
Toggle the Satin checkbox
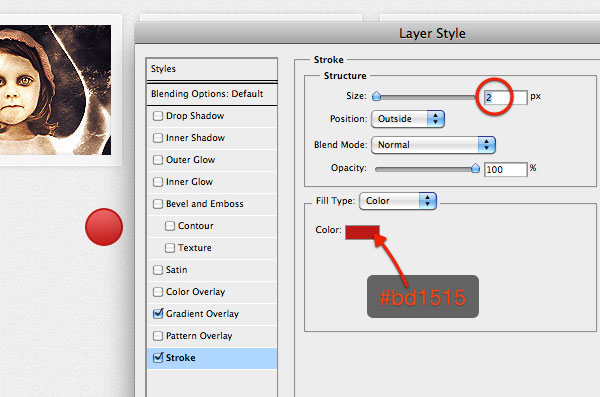tap(158, 270)
